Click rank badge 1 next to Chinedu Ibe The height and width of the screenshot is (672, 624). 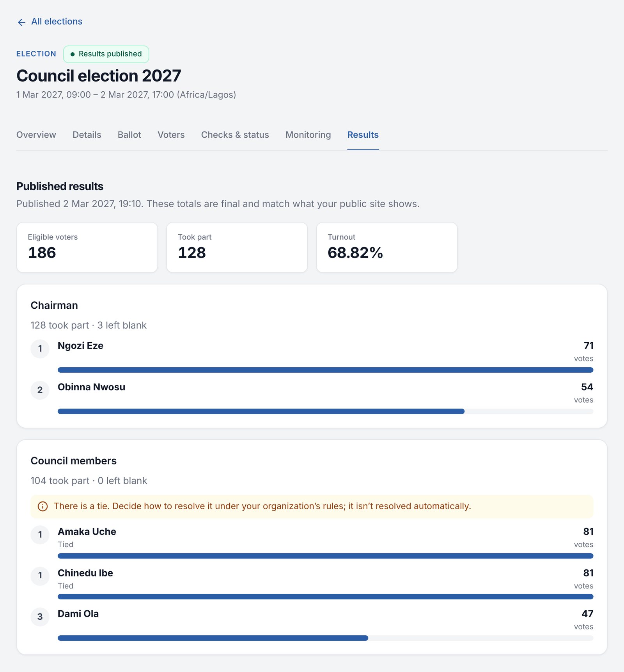(x=40, y=576)
